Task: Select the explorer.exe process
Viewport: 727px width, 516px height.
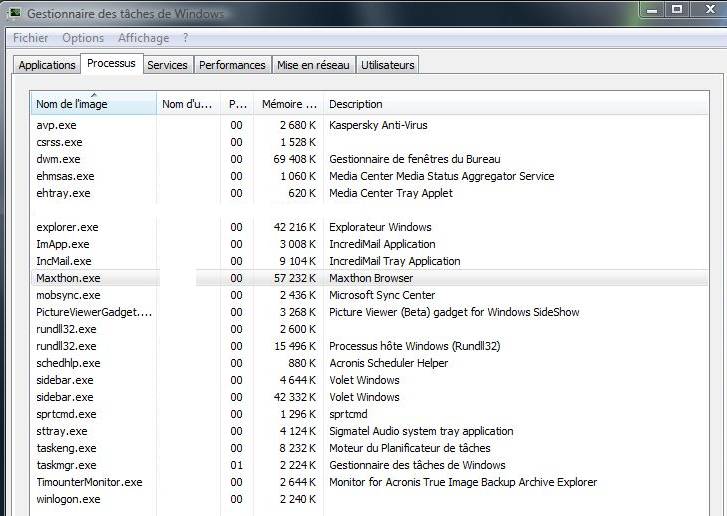Action: click(370, 227)
